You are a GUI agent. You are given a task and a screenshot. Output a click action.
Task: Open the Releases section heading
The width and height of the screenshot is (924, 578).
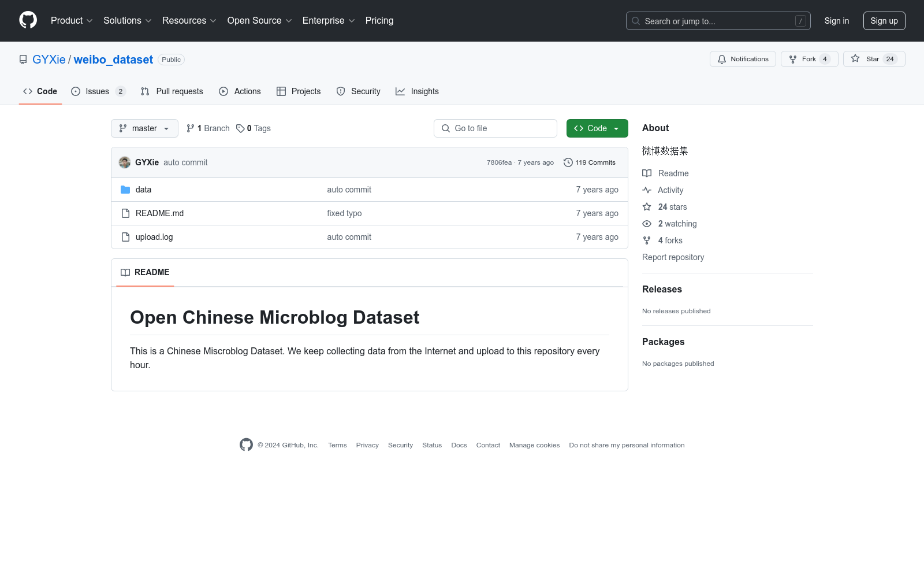click(x=662, y=289)
